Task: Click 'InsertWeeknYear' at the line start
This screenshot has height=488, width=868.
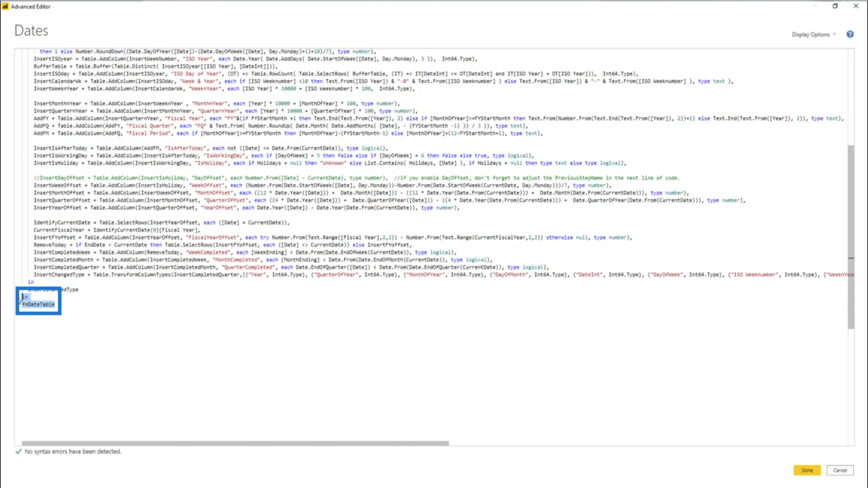Action: [56, 89]
